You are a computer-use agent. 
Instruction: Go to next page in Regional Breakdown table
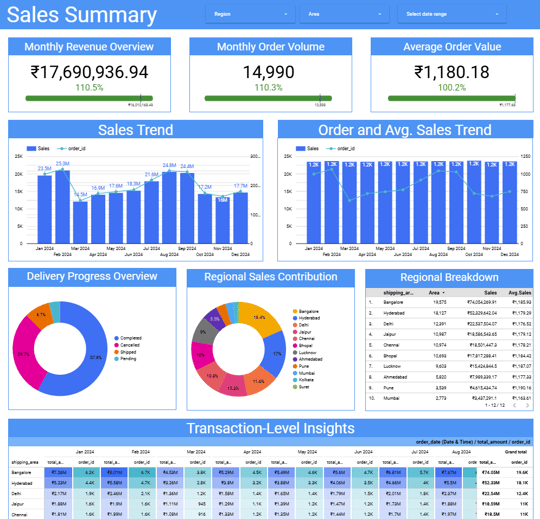[x=527, y=405]
